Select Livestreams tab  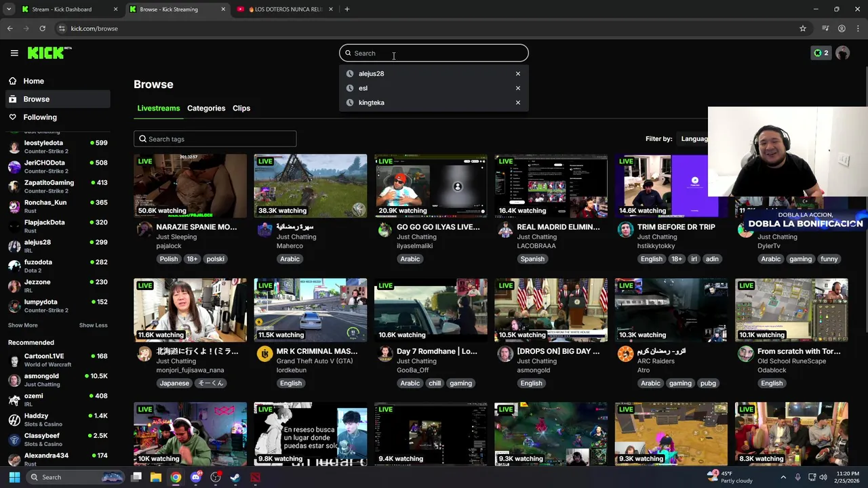click(x=158, y=108)
